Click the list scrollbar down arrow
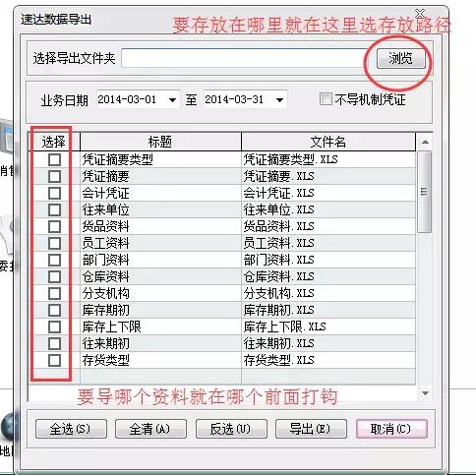 click(x=425, y=393)
